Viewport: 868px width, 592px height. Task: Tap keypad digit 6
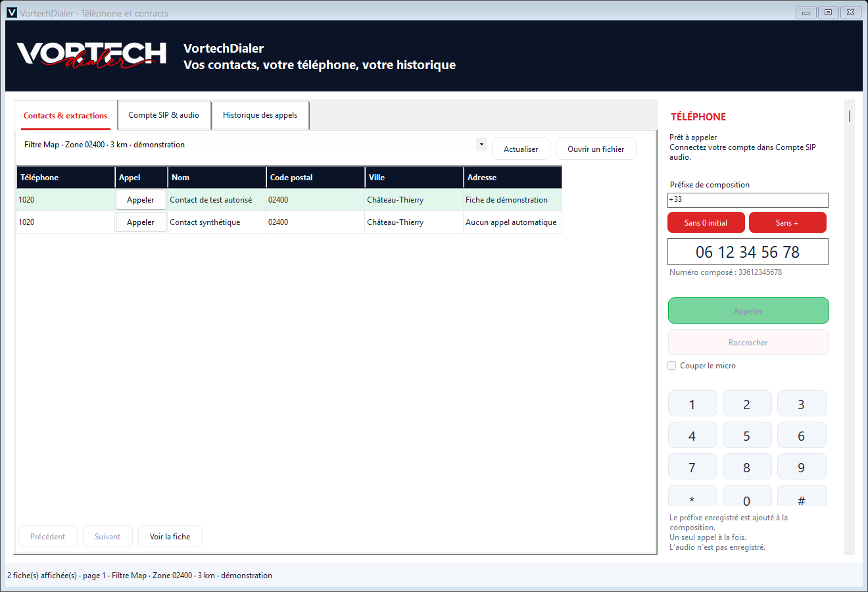click(x=802, y=436)
